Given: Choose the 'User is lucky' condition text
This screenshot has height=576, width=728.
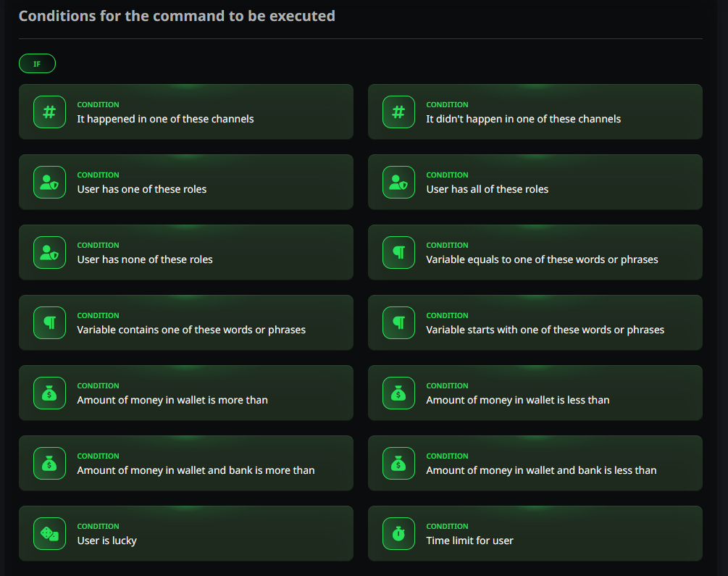Looking at the screenshot, I should (106, 540).
